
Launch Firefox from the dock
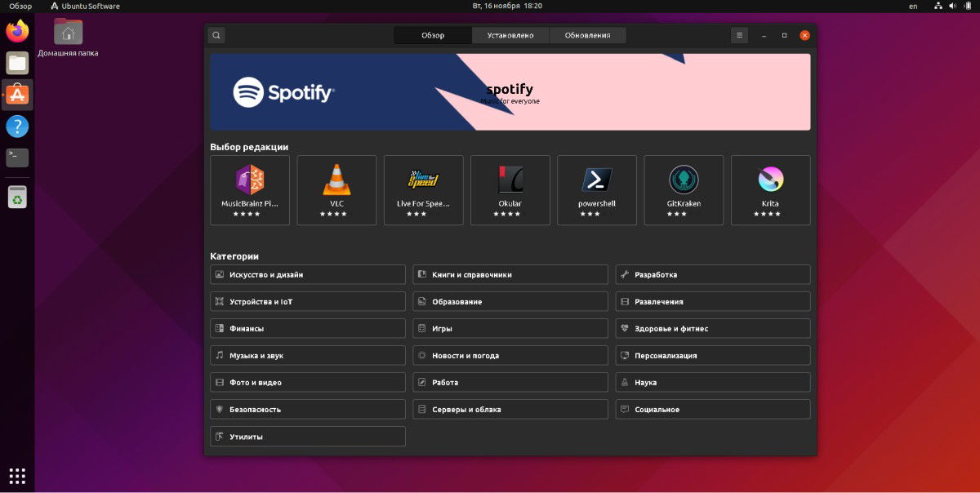coord(17,31)
